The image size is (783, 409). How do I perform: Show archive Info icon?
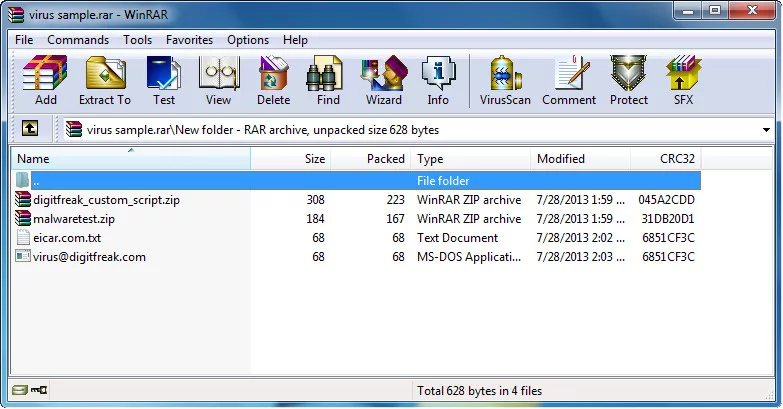point(438,73)
